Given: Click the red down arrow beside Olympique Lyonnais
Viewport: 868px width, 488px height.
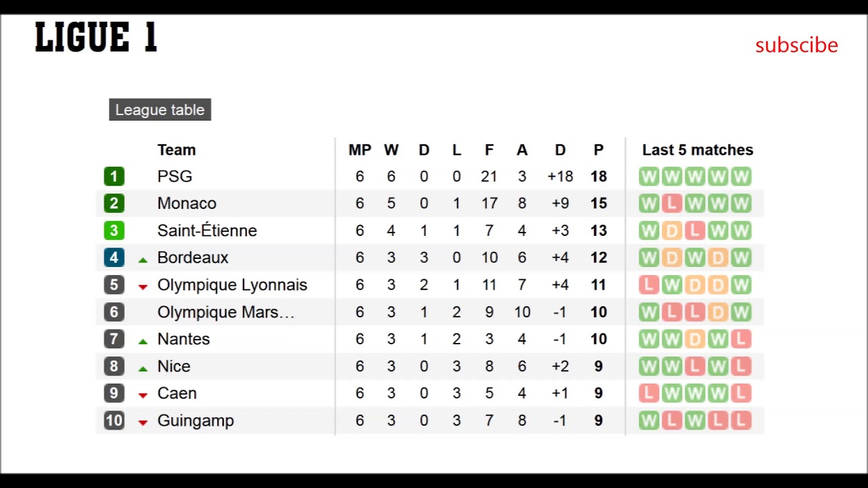Looking at the screenshot, I should tap(142, 287).
